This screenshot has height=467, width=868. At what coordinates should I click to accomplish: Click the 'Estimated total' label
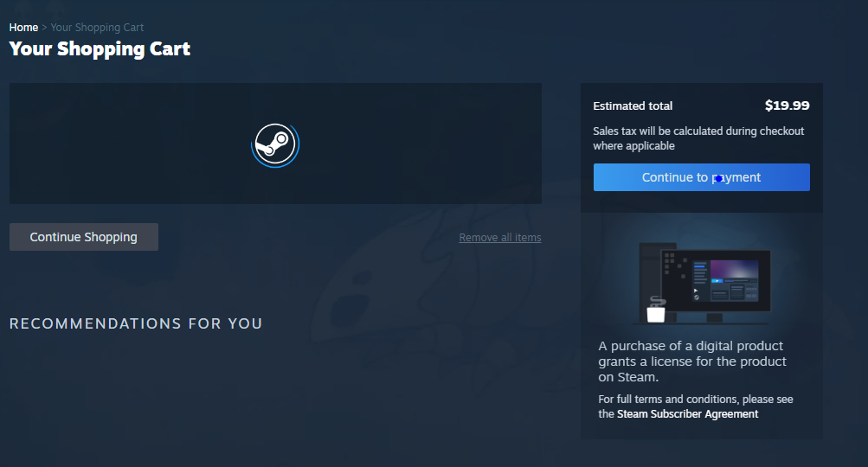click(633, 106)
